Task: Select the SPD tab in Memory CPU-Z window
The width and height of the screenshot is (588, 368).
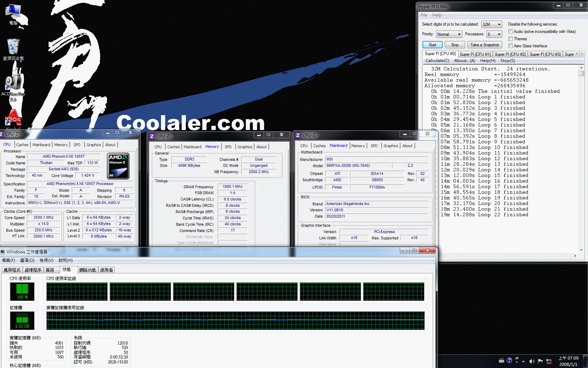Action: 228,147
